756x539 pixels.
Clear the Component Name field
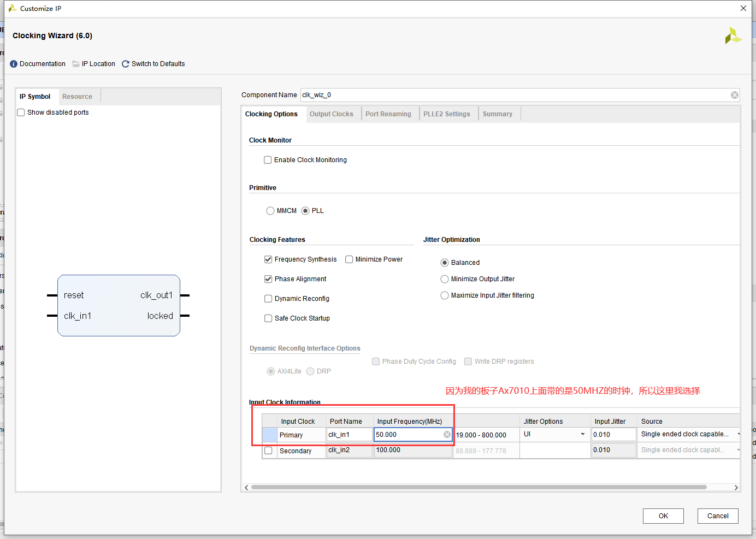[735, 95]
